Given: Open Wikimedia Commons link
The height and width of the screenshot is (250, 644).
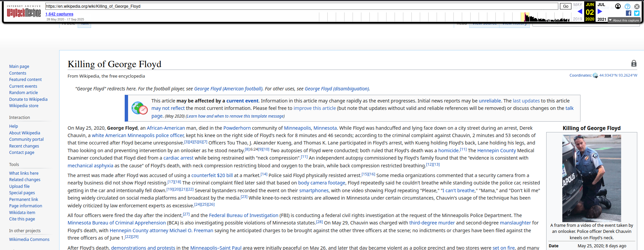Looking at the screenshot, I should coord(29,240).
